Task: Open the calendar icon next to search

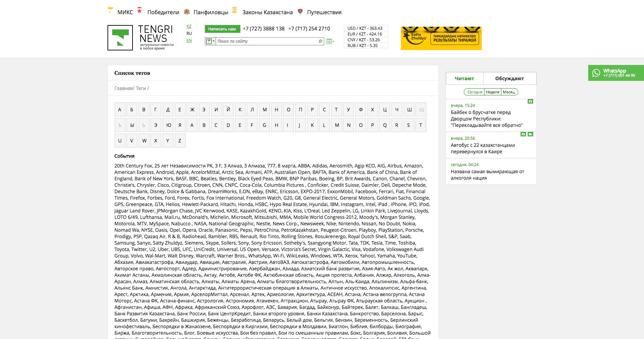Action: (330, 41)
